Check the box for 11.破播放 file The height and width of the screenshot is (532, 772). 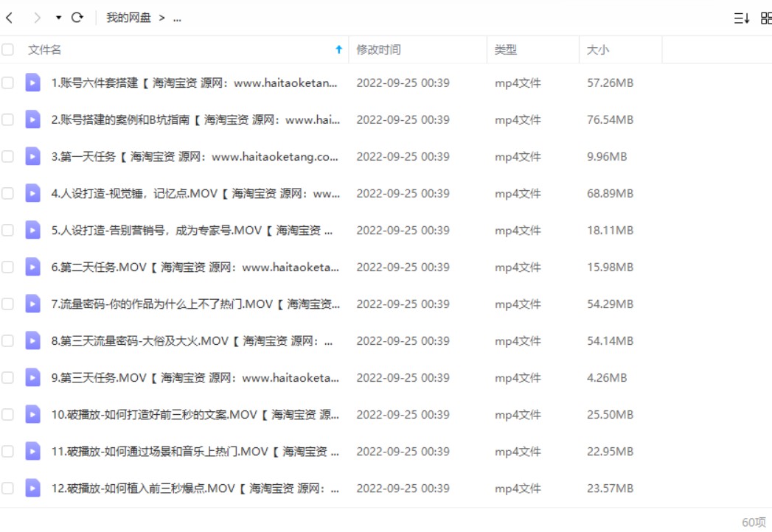(7, 452)
